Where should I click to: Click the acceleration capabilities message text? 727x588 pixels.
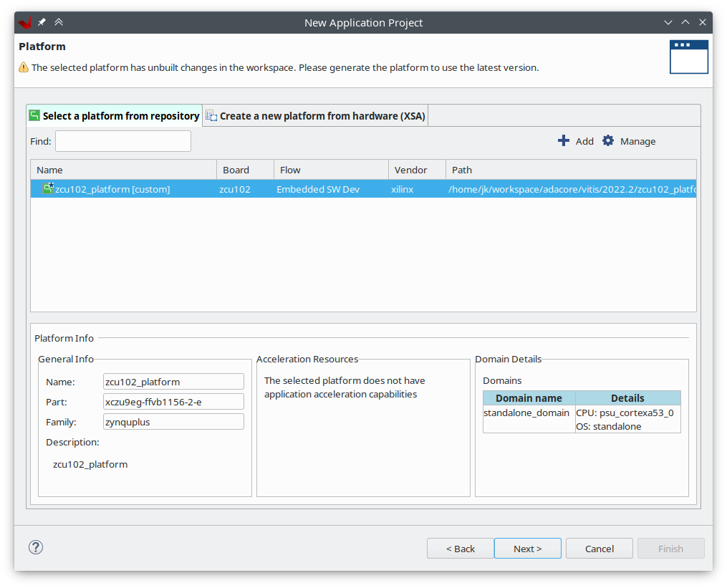345,387
